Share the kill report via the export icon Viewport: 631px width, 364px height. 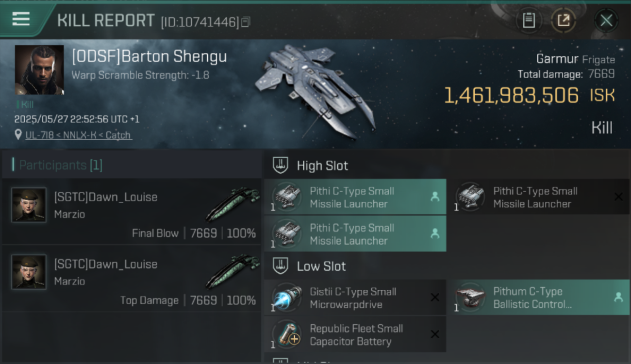(563, 20)
